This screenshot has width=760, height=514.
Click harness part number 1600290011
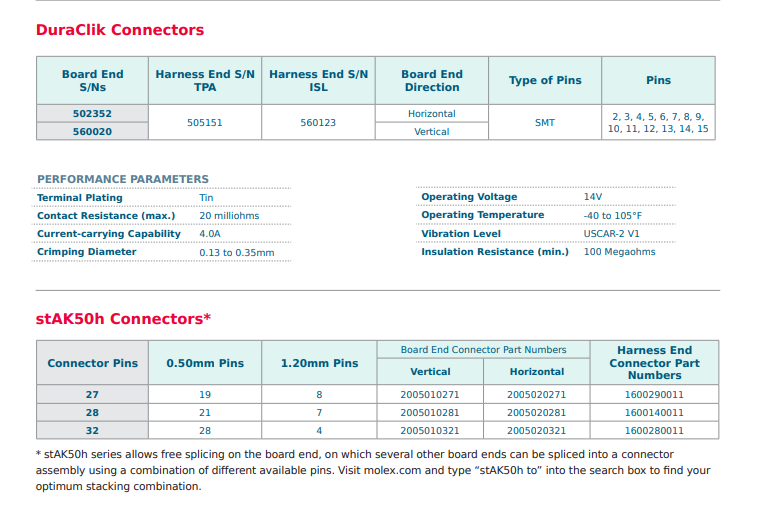pyautogui.click(x=654, y=394)
